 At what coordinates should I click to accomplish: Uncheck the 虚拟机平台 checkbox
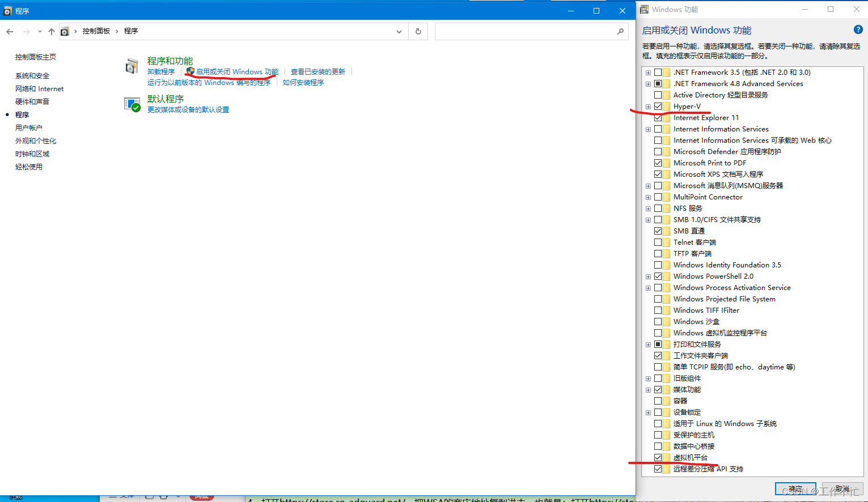click(x=658, y=458)
